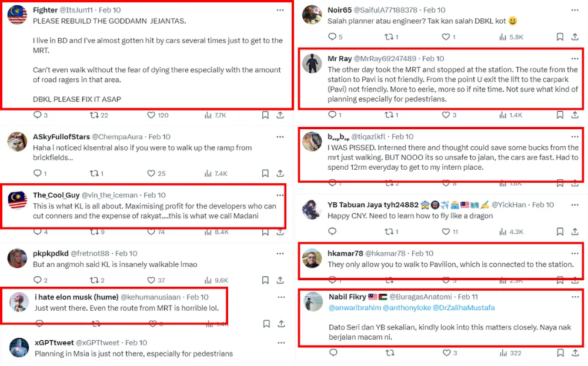This screenshot has height=366, width=588.
Task: Open the @DrZalihaMustafa mention link
Action: 464,307
